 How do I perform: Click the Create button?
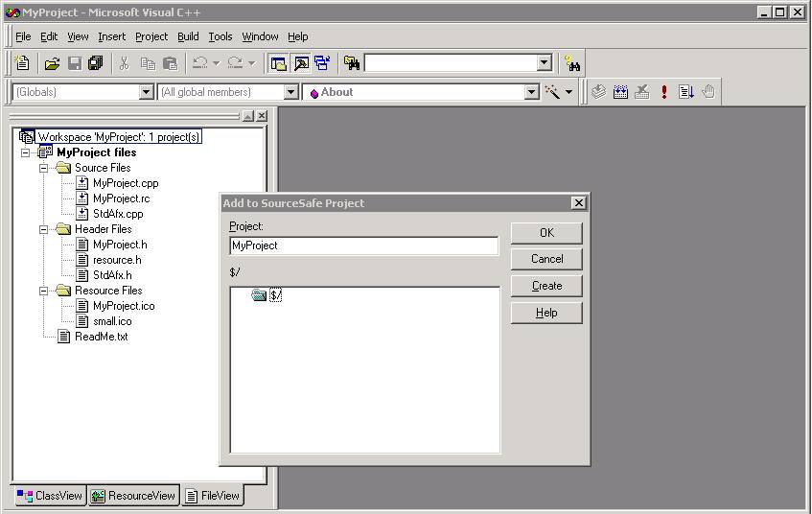pyautogui.click(x=546, y=286)
